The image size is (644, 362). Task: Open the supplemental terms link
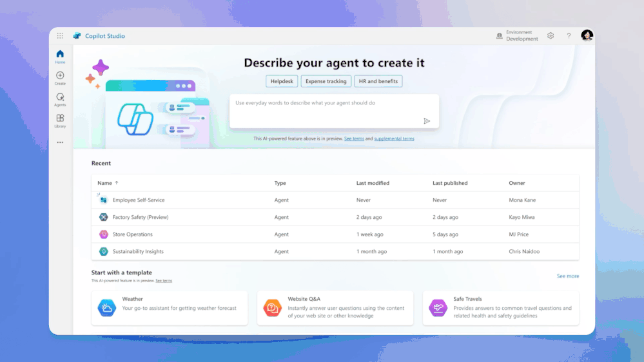tap(394, 138)
